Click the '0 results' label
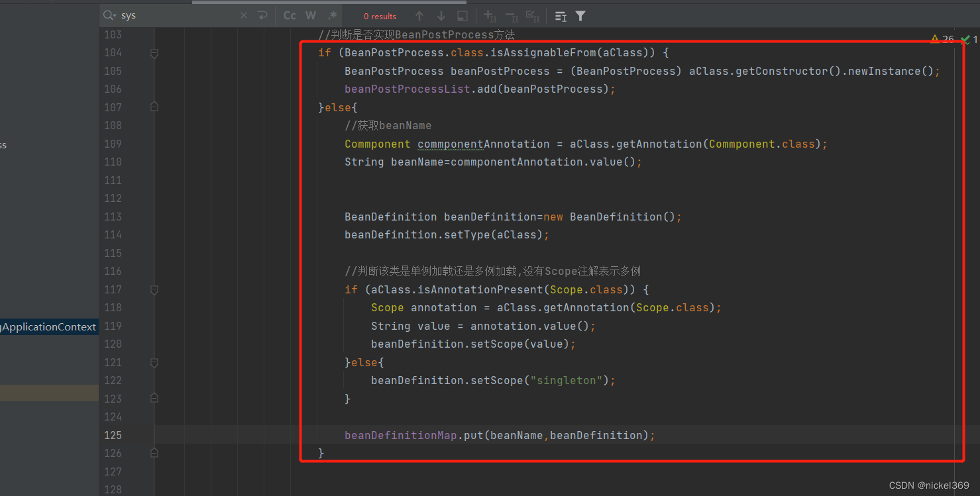Screen dimensions: 980x496 380,16
